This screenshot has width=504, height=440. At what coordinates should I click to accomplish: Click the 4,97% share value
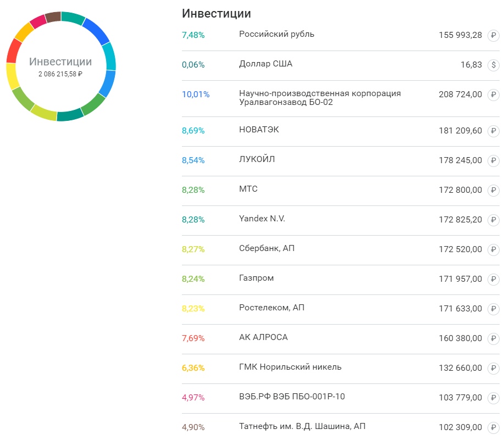(193, 398)
